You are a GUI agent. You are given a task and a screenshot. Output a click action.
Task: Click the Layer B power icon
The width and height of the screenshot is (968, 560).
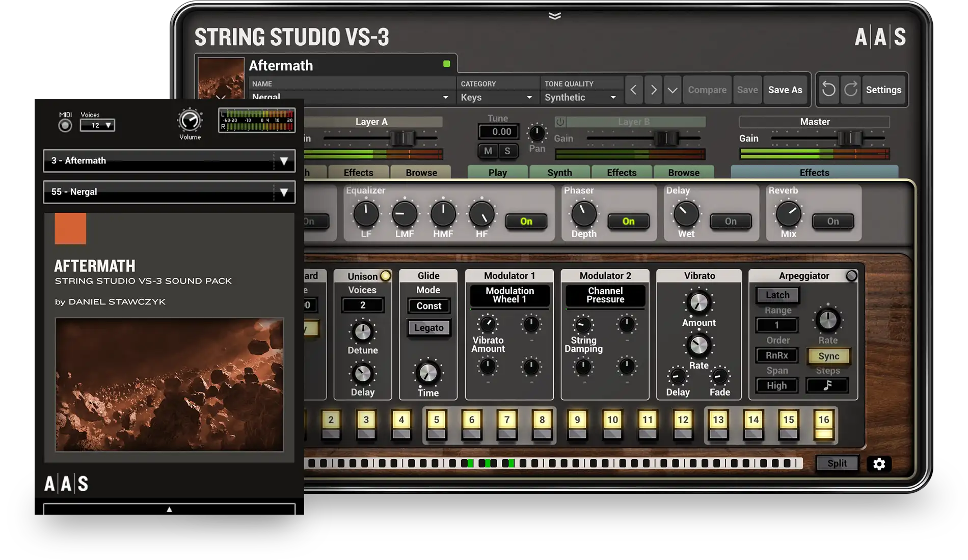(560, 122)
